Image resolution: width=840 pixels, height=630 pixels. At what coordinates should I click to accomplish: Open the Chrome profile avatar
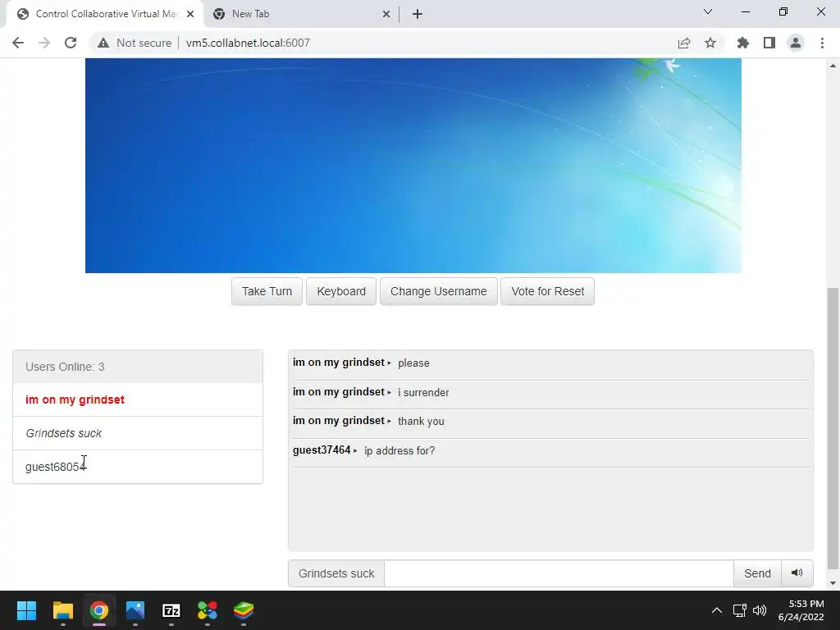[796, 43]
